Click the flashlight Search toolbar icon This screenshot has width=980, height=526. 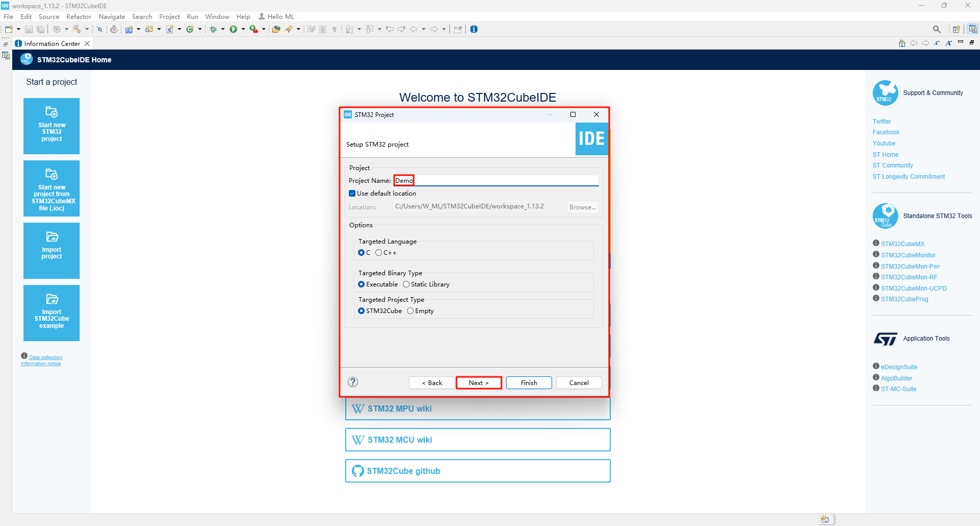pos(289,29)
